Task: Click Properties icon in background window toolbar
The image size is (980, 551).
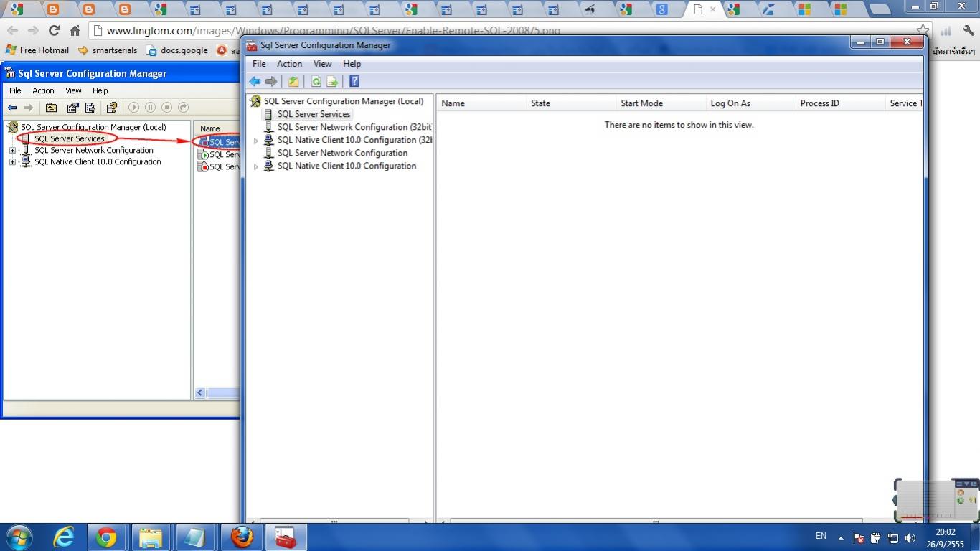Action: pyautogui.click(x=72, y=108)
